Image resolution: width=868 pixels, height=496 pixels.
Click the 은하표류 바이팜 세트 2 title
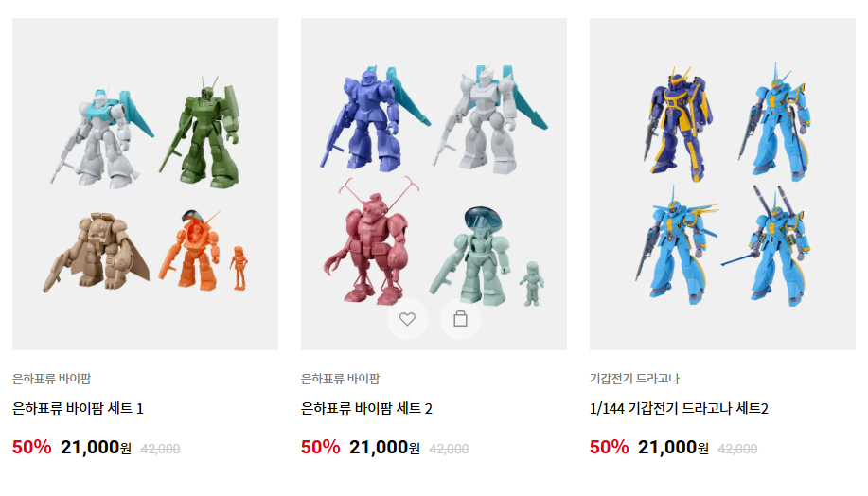click(366, 409)
